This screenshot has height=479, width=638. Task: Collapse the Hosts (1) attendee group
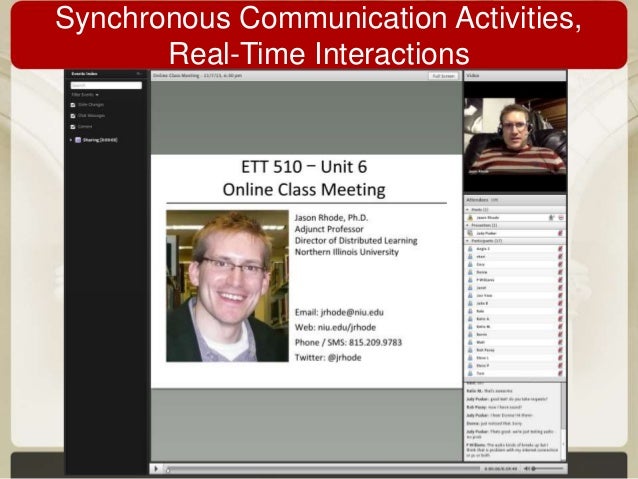tap(468, 210)
